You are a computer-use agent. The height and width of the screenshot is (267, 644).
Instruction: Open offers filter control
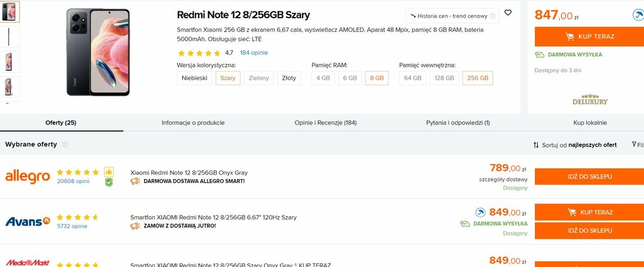tap(638, 144)
